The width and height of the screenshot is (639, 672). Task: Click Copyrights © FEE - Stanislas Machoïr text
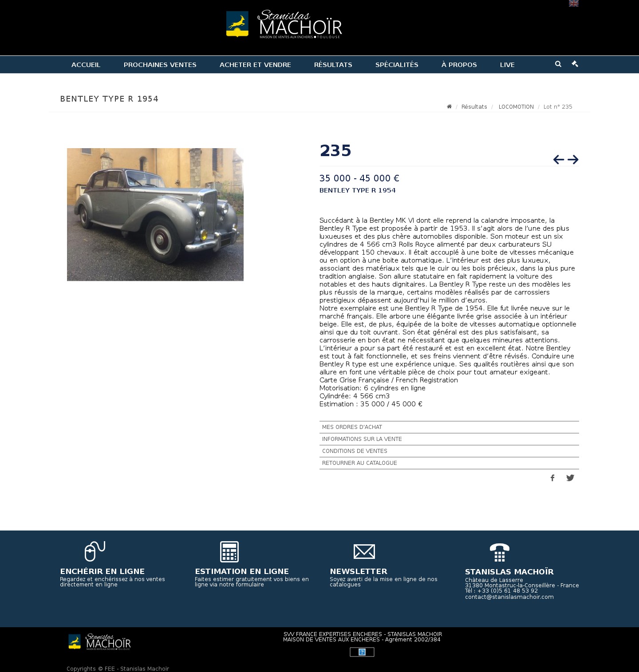tap(118, 669)
